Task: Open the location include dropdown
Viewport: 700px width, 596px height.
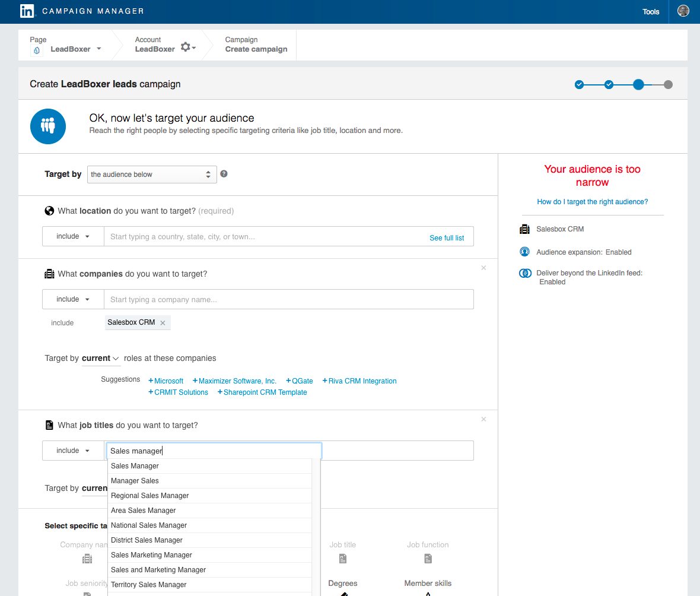Action: tap(73, 236)
